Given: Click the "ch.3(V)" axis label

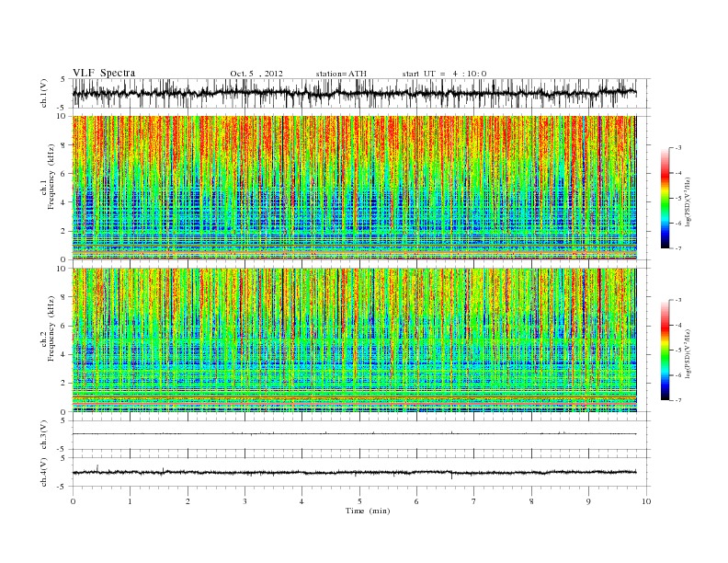Looking at the screenshot, I should 44,435.
